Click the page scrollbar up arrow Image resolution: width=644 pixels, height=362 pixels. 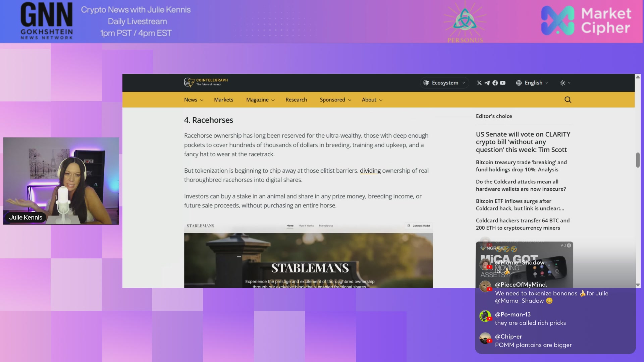pyautogui.click(x=638, y=77)
